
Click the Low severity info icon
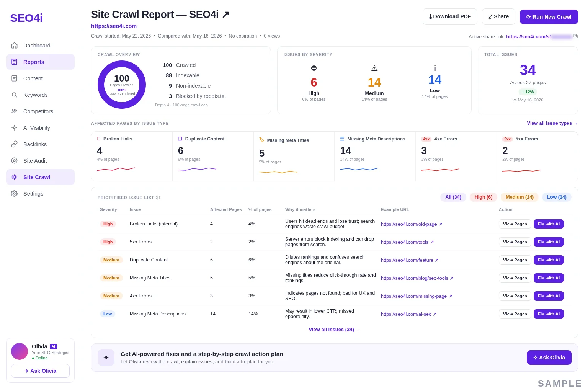(x=435, y=68)
